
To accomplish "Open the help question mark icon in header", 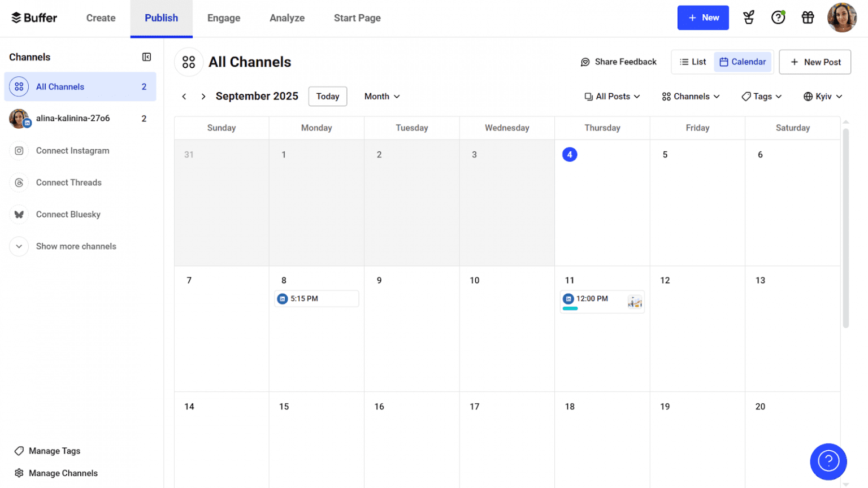I will pos(778,18).
